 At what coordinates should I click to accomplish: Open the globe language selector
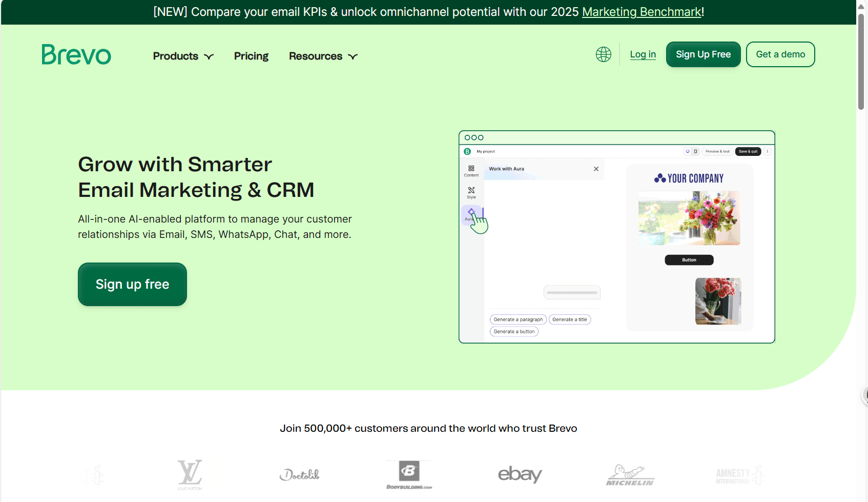(603, 54)
